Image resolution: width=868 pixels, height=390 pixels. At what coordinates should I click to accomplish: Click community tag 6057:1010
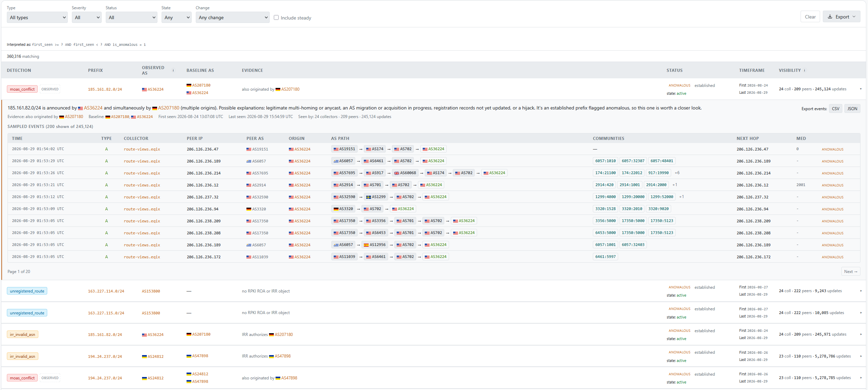(605, 161)
